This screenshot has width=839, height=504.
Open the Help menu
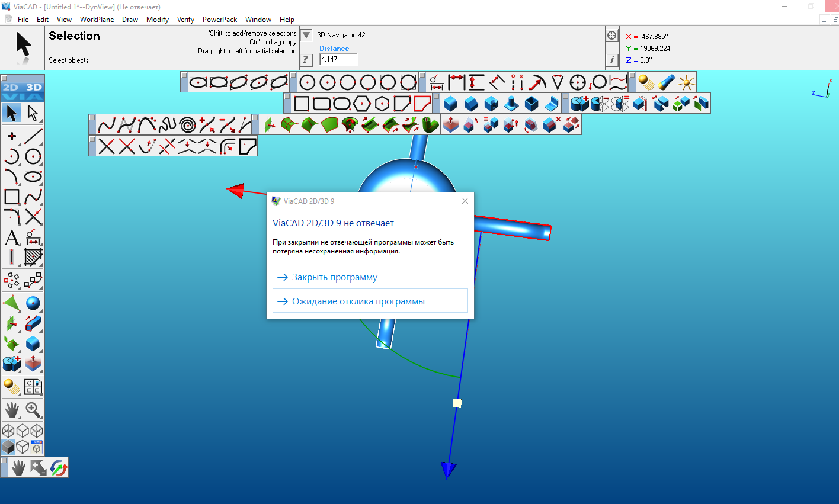[287, 20]
